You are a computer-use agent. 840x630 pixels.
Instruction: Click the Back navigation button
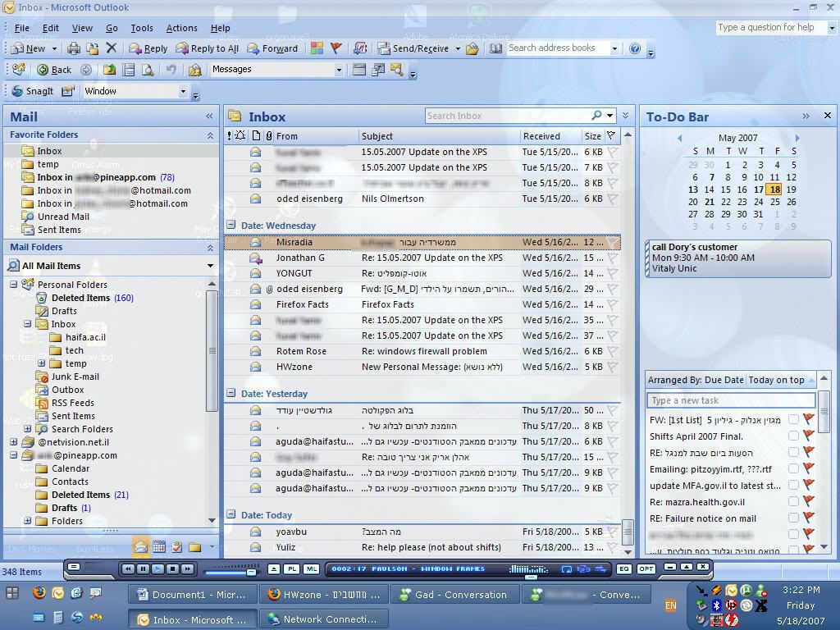point(54,70)
